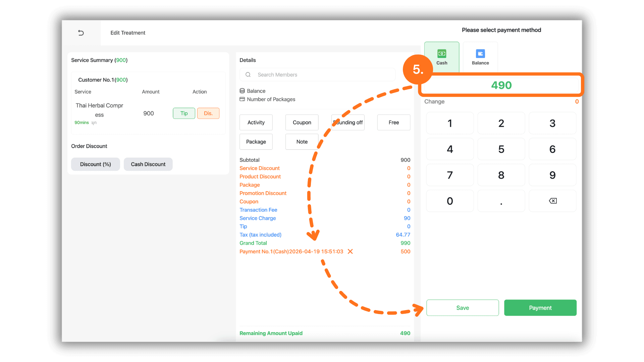The image size is (644, 362).
Task: Click the Remaining Amount Upaid label
Action: pos(271,333)
